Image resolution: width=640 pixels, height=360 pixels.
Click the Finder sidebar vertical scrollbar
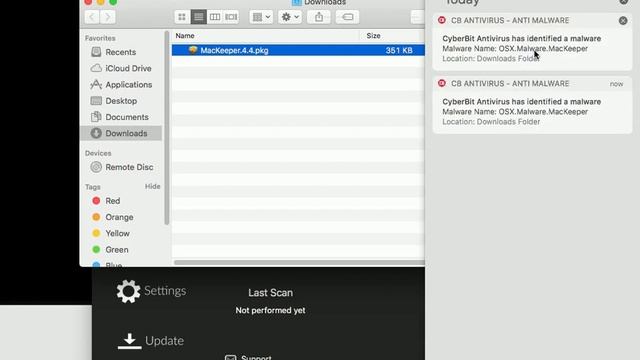coord(167,128)
